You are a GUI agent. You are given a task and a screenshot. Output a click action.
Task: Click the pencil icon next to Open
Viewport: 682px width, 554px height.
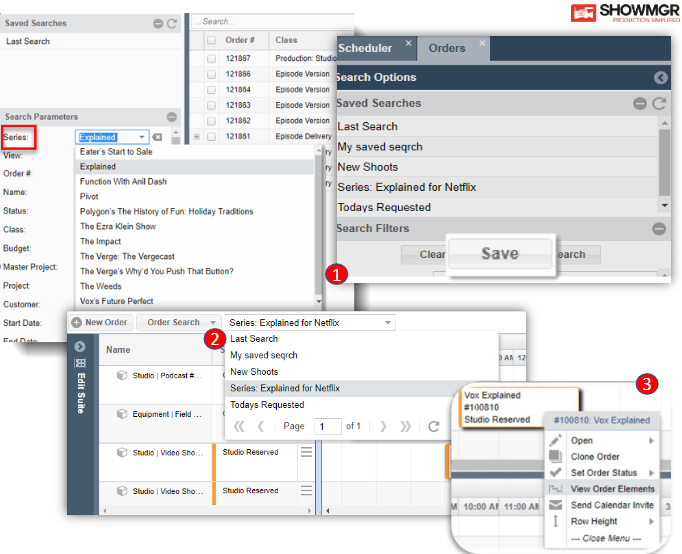point(555,440)
